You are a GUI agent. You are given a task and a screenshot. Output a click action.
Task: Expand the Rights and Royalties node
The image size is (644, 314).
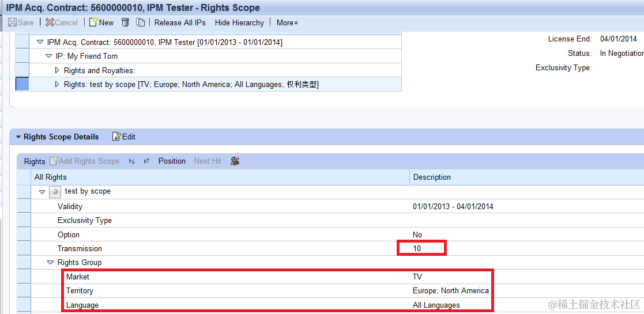[58, 70]
